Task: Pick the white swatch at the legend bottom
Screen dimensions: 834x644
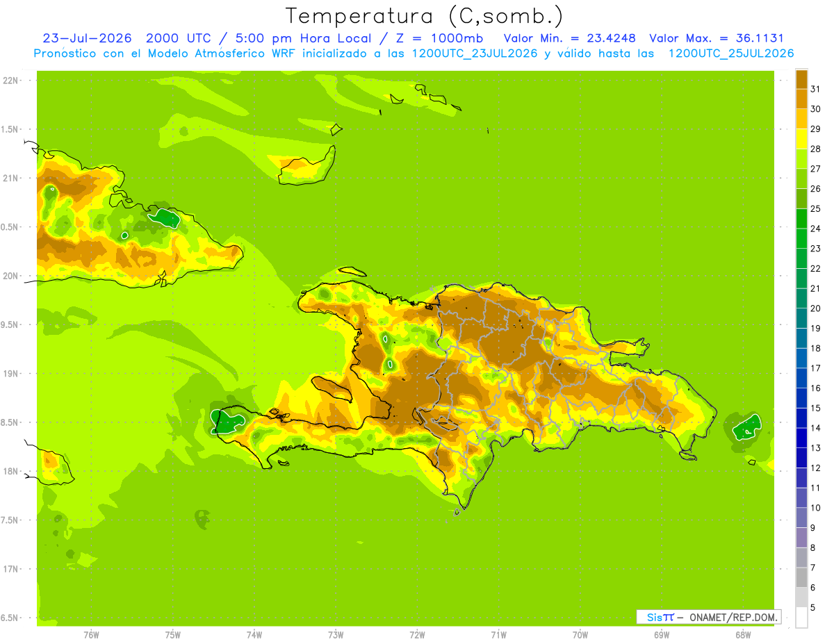Action: tap(801, 617)
